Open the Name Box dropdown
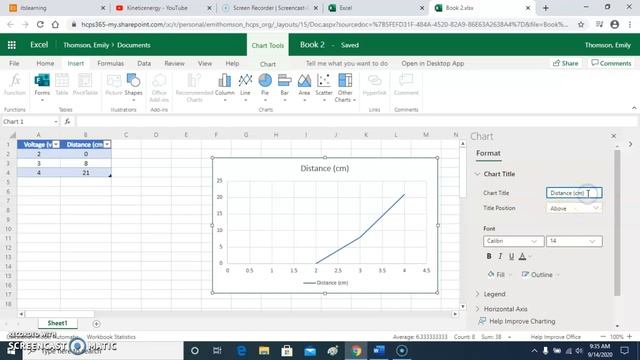Screen dimensions: 640x360 pyautogui.click(x=56, y=122)
